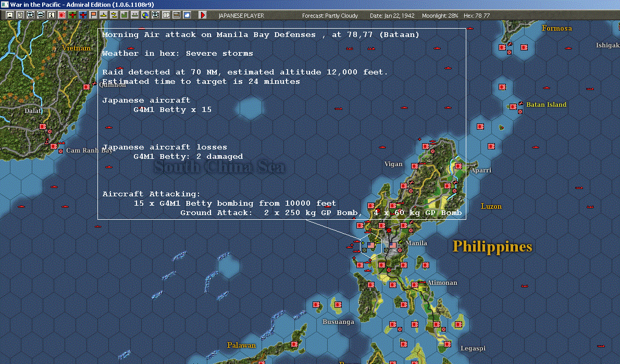The width and height of the screenshot is (620, 364).
Task: Select the Japanese base at Vigan
Action: 414,167
